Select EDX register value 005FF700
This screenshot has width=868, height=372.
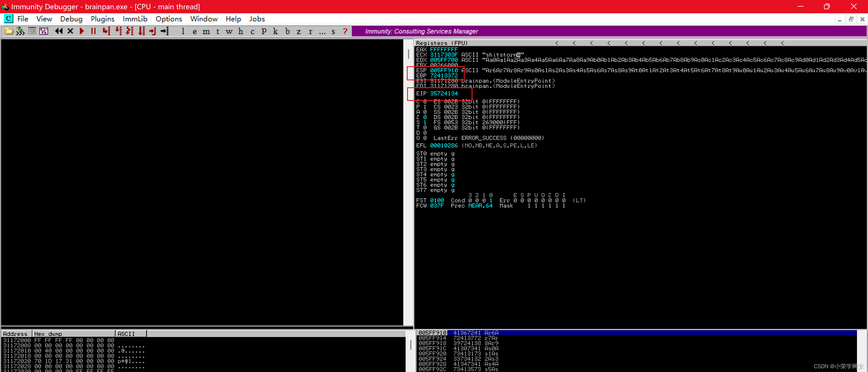[x=444, y=60]
